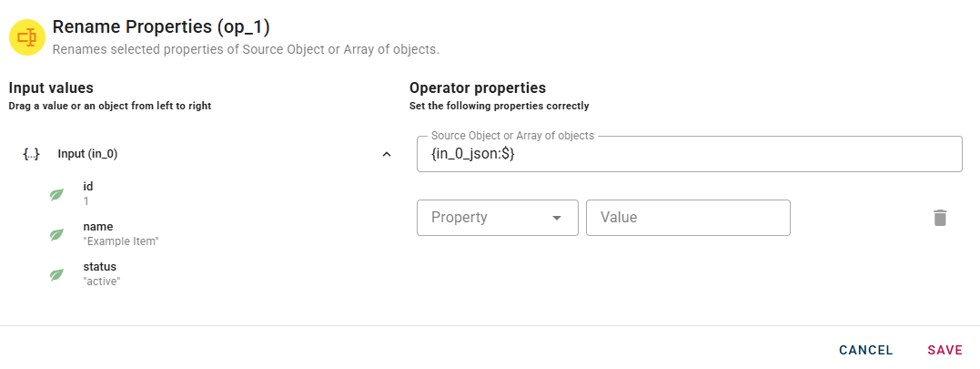Click the Input (in_0) tree label
This screenshot has width=980, height=369.
(87, 154)
